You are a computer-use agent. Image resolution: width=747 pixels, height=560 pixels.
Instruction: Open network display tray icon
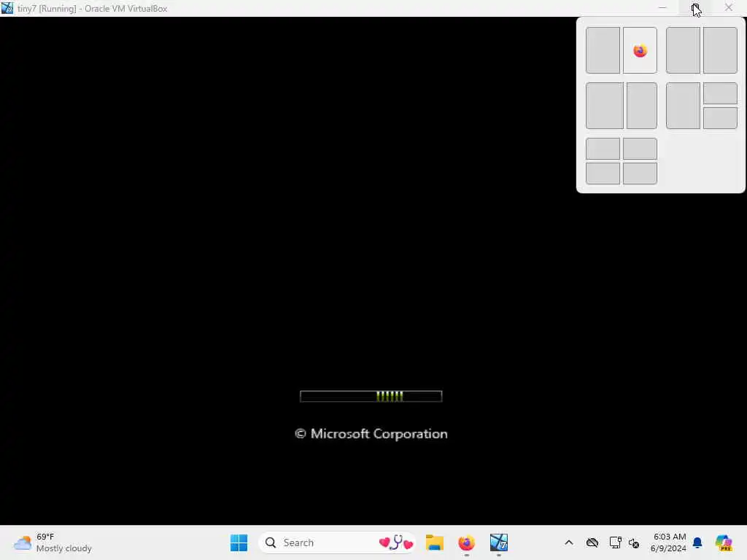(615, 542)
